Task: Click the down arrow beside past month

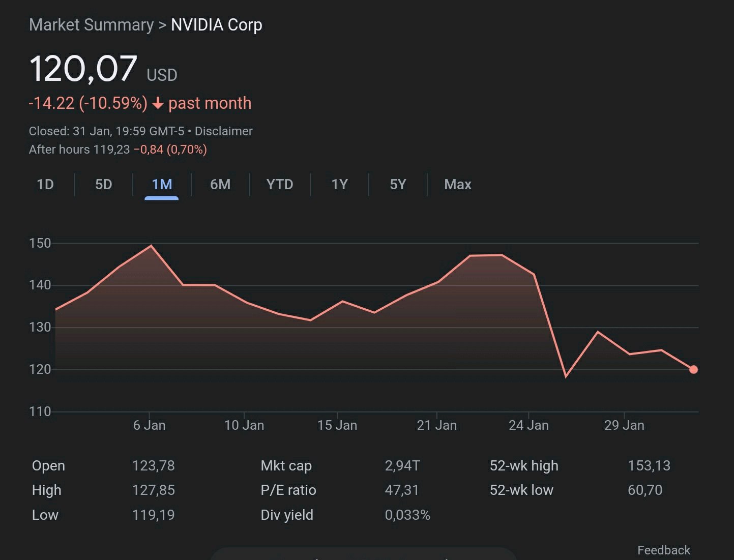Action: [x=158, y=103]
